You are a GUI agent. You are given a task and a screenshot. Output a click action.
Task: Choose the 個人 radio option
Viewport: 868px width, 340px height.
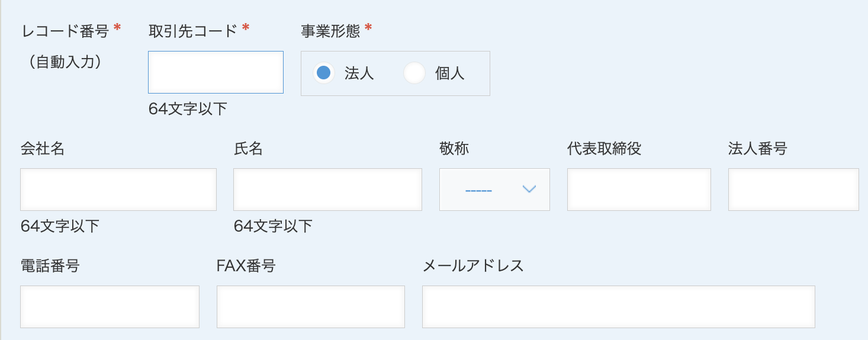[x=414, y=73]
